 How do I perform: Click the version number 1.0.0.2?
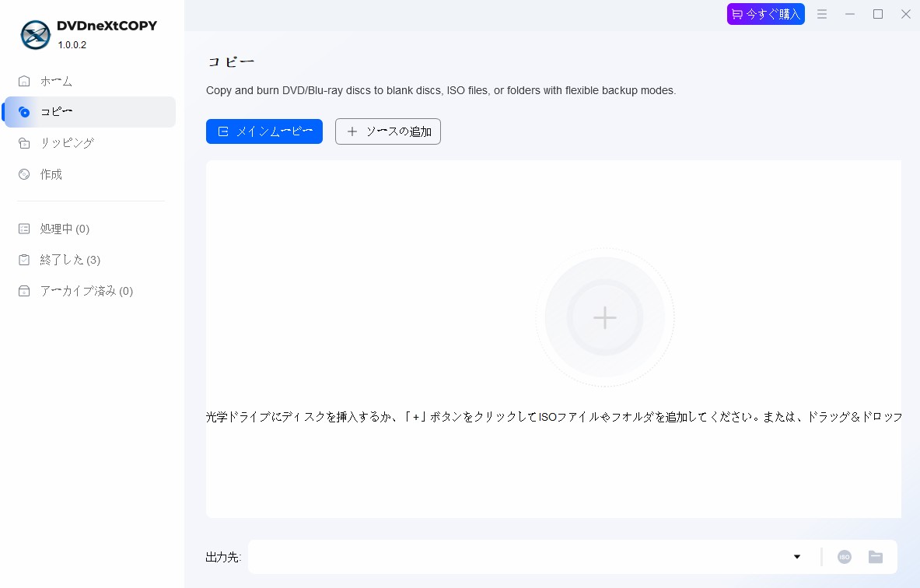(x=72, y=44)
